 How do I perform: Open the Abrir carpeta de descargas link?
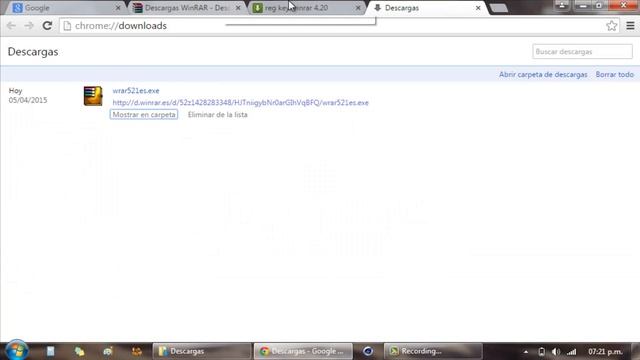coord(543,75)
